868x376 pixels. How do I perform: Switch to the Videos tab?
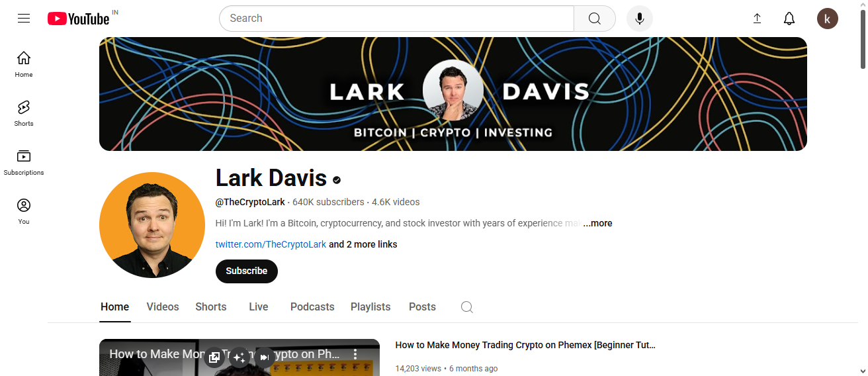click(163, 307)
